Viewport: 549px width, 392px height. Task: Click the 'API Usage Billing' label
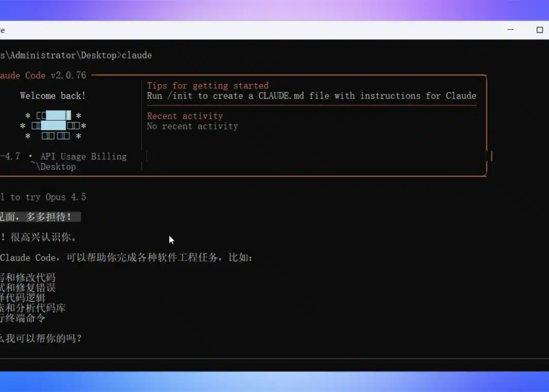(83, 157)
